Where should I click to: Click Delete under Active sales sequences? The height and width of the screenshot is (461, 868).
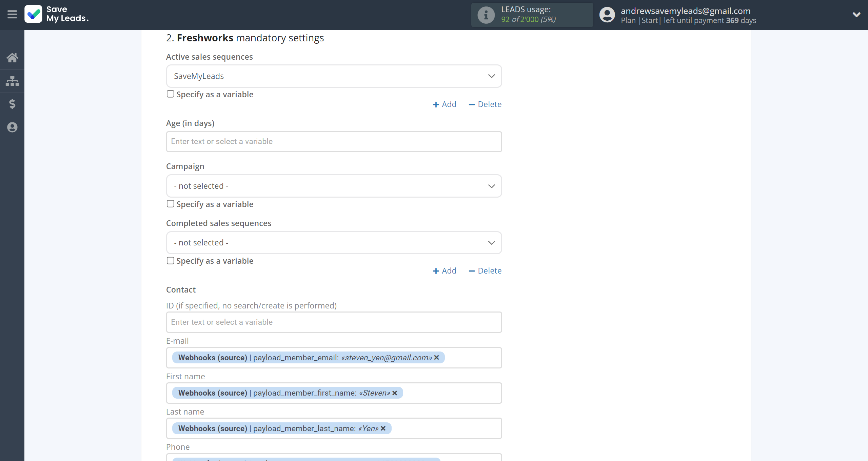pyautogui.click(x=485, y=104)
